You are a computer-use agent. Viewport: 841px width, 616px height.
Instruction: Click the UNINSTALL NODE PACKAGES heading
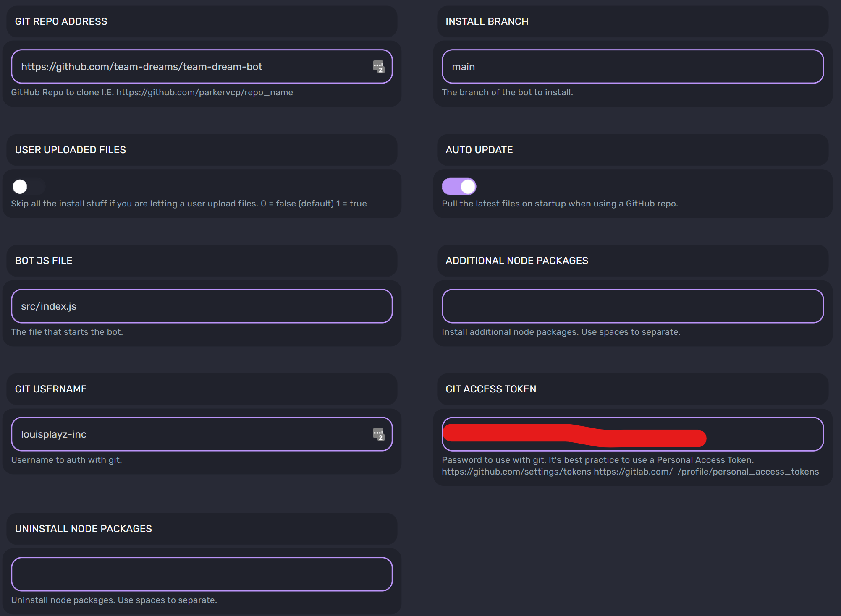tap(83, 529)
